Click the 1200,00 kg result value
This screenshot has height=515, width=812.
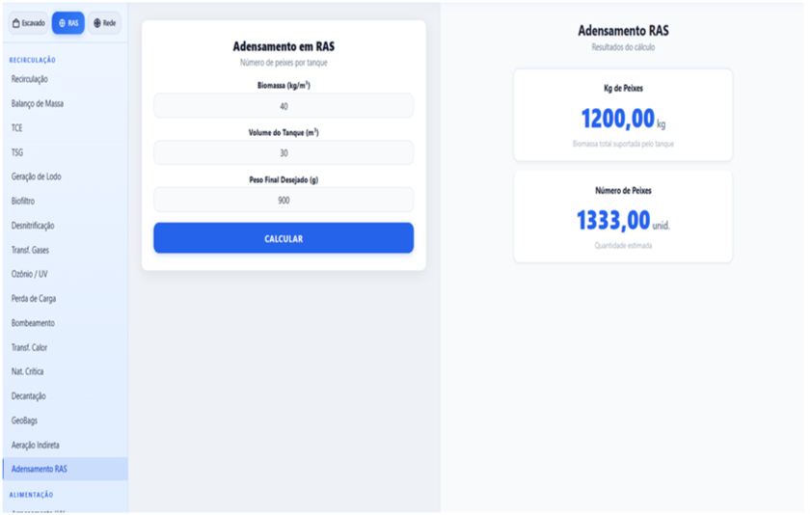point(623,119)
